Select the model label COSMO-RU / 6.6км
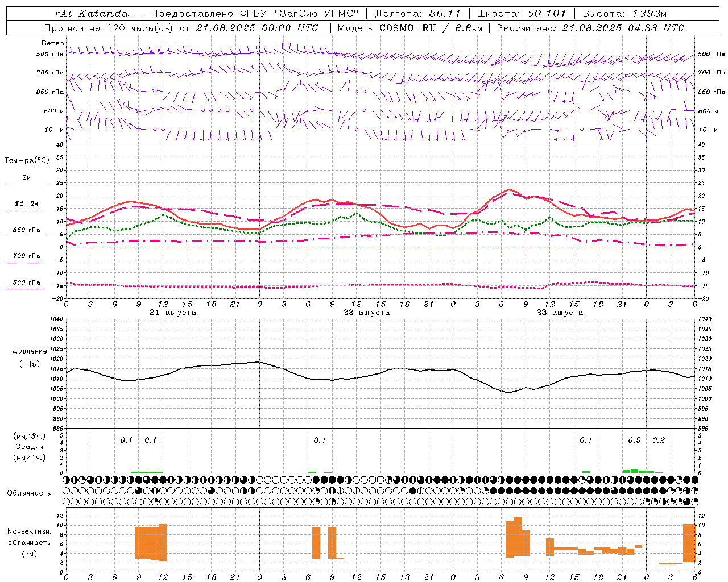 pos(431,28)
